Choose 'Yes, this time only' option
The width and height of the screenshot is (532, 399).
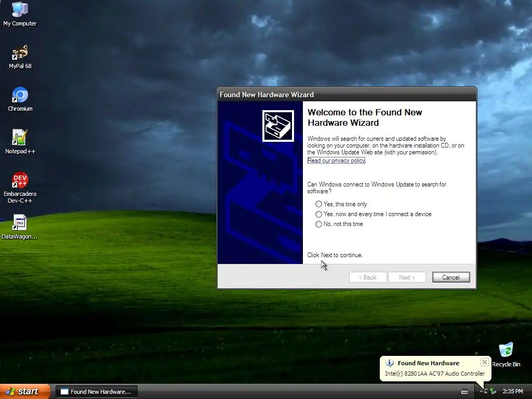pos(341,204)
